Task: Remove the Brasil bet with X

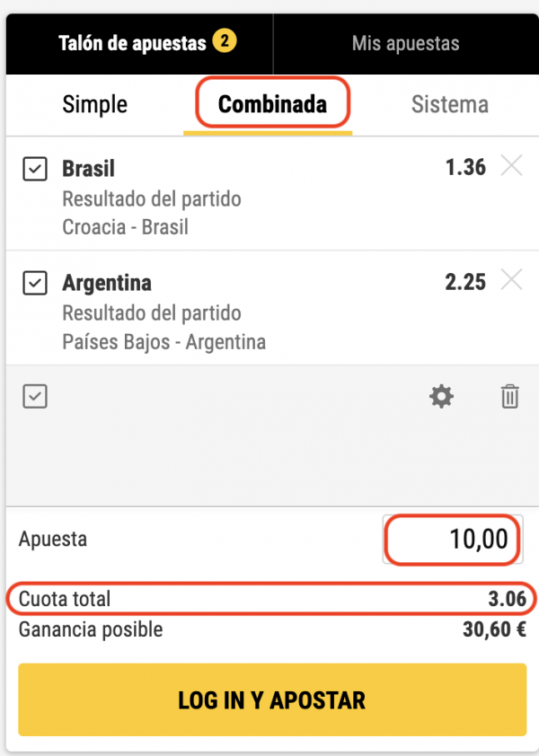Action: [511, 166]
